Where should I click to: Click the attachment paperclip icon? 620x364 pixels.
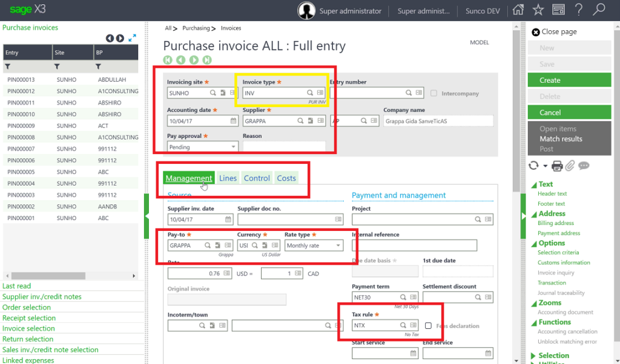point(570,166)
